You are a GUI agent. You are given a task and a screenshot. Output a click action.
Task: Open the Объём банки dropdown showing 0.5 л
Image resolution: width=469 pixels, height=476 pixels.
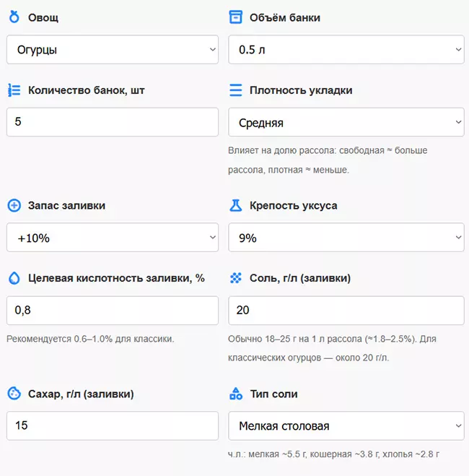click(x=346, y=50)
